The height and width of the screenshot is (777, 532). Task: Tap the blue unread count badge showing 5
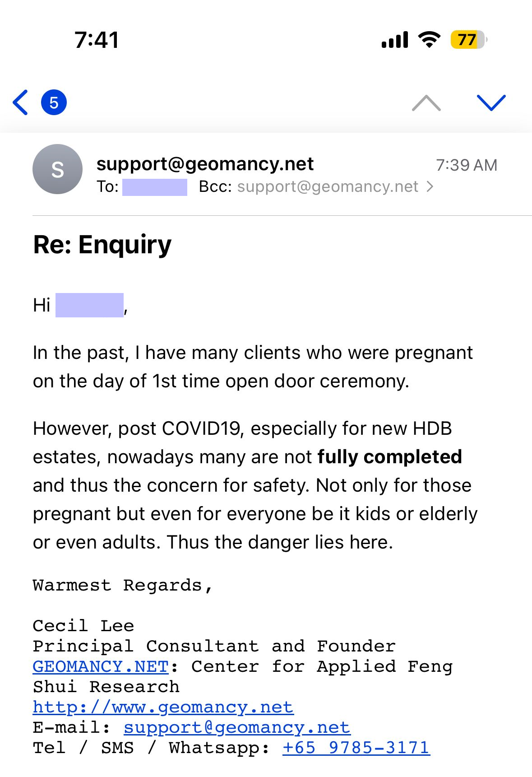(54, 102)
